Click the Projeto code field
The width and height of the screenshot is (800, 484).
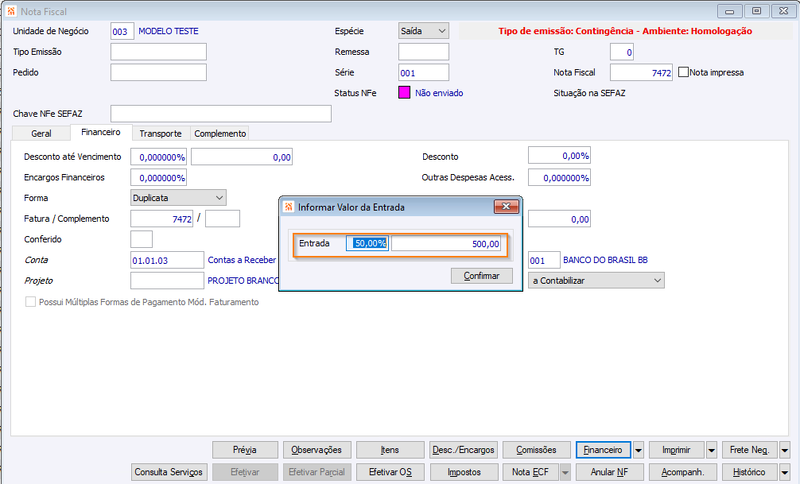(167, 281)
